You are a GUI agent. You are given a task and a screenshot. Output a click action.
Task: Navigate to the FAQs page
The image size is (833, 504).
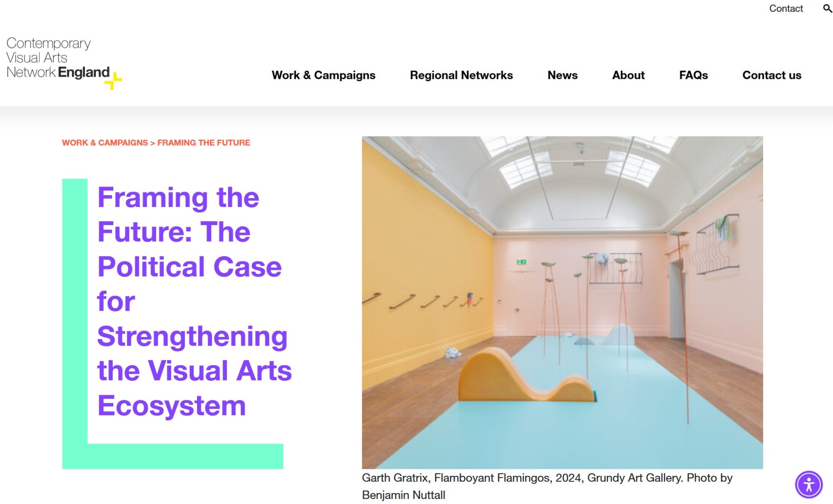coord(693,75)
